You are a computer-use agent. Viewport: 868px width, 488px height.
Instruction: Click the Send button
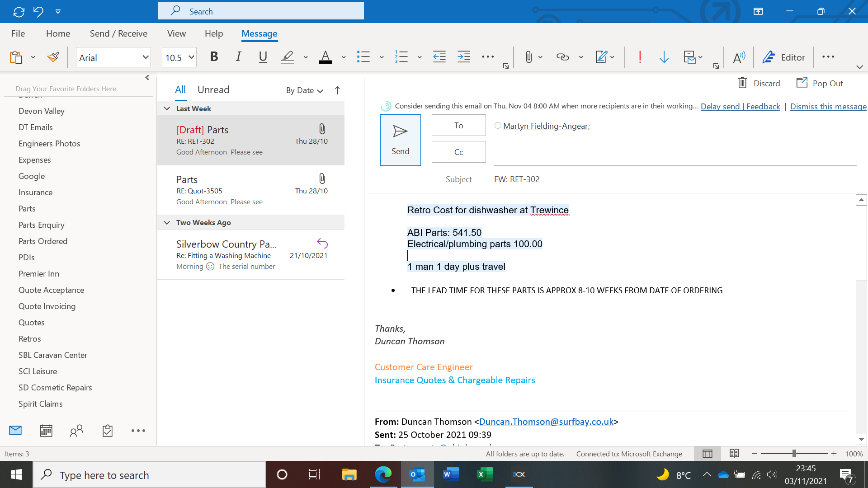click(x=400, y=140)
